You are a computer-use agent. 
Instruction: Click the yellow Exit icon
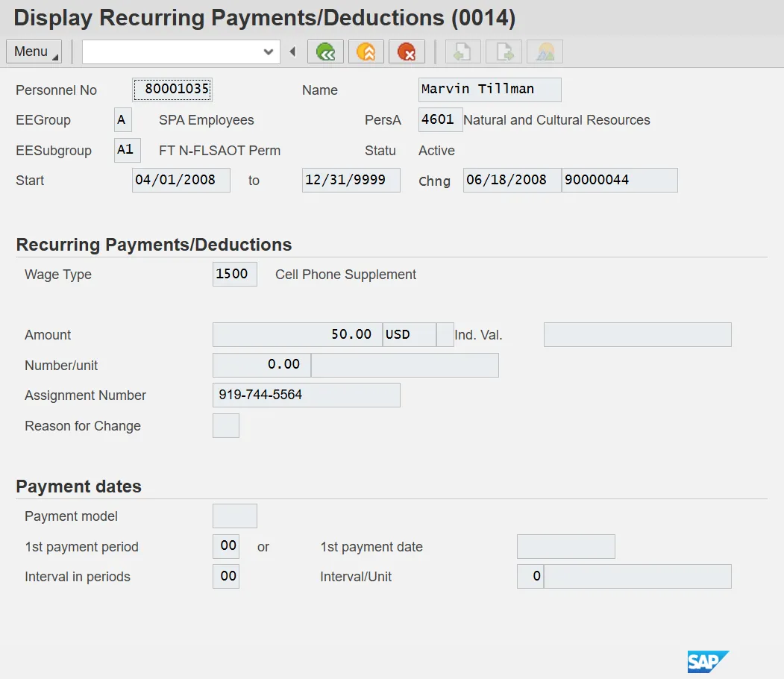[x=366, y=51]
